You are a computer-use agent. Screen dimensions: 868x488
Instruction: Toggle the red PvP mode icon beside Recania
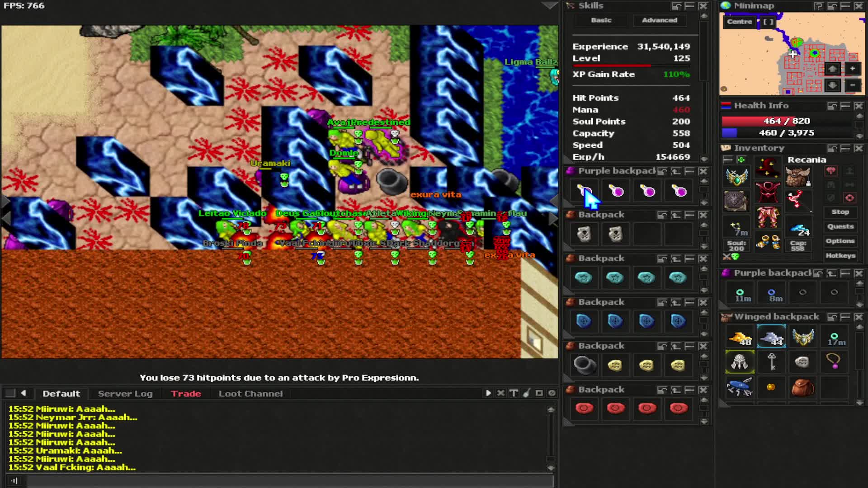tap(831, 171)
